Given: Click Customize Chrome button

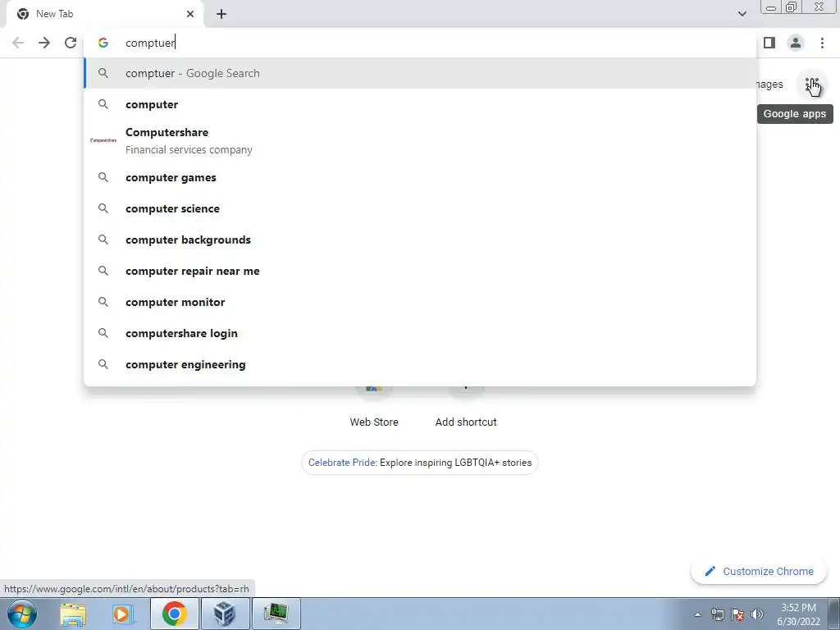Looking at the screenshot, I should click(x=760, y=571).
